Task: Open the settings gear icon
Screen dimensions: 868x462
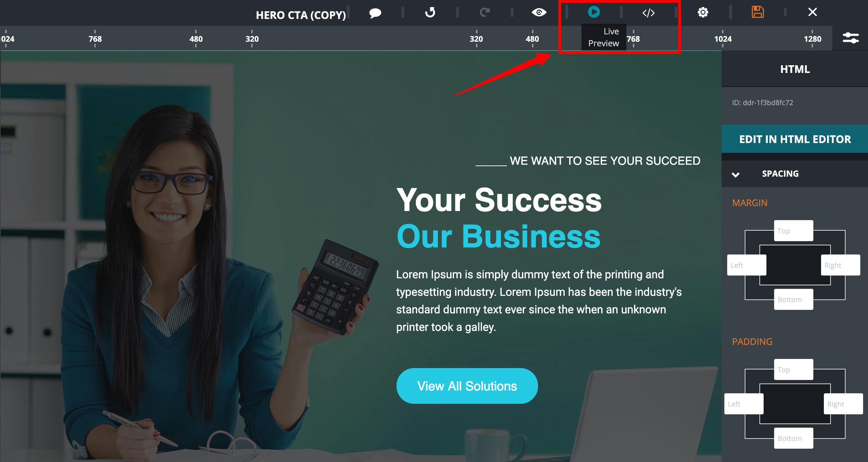Action: point(703,13)
